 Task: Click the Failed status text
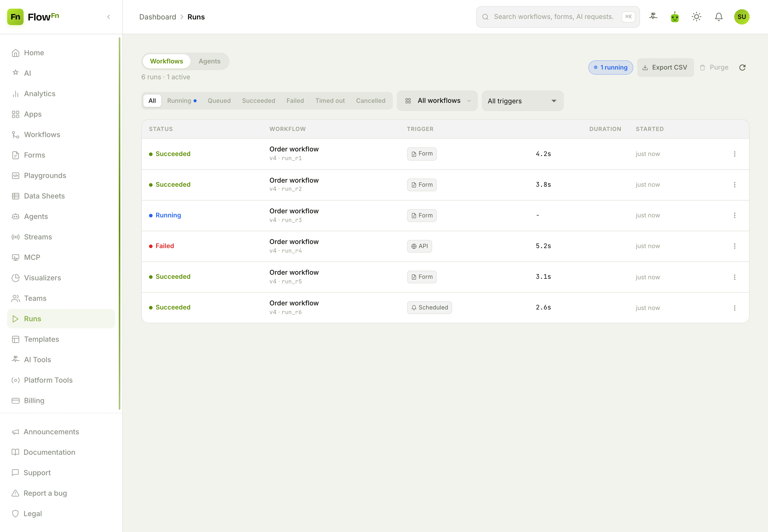coord(165,246)
